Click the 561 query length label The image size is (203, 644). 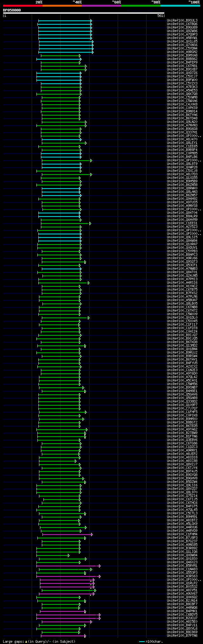(160, 16)
